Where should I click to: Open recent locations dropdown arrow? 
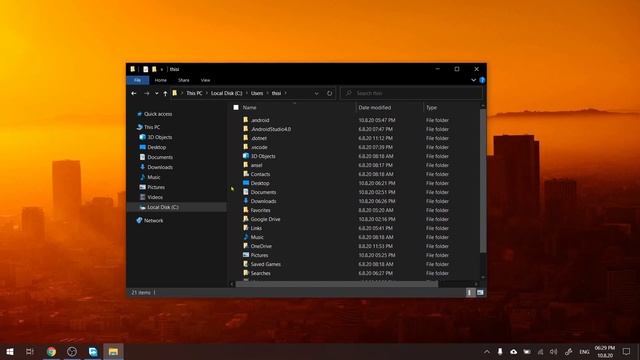click(x=156, y=93)
